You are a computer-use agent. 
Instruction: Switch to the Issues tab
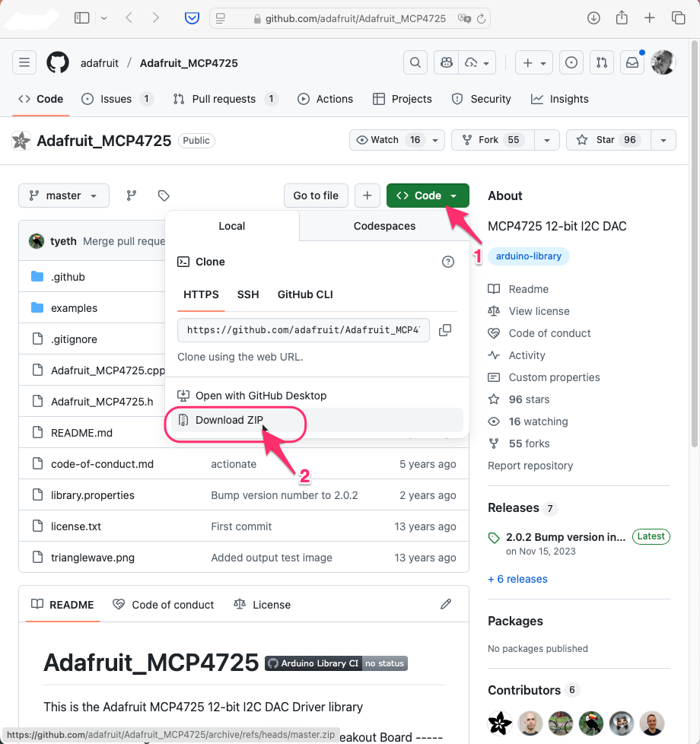point(117,99)
